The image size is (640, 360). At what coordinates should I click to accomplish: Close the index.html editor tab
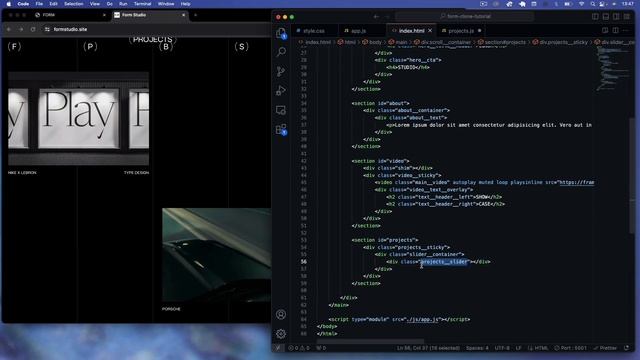click(430, 31)
